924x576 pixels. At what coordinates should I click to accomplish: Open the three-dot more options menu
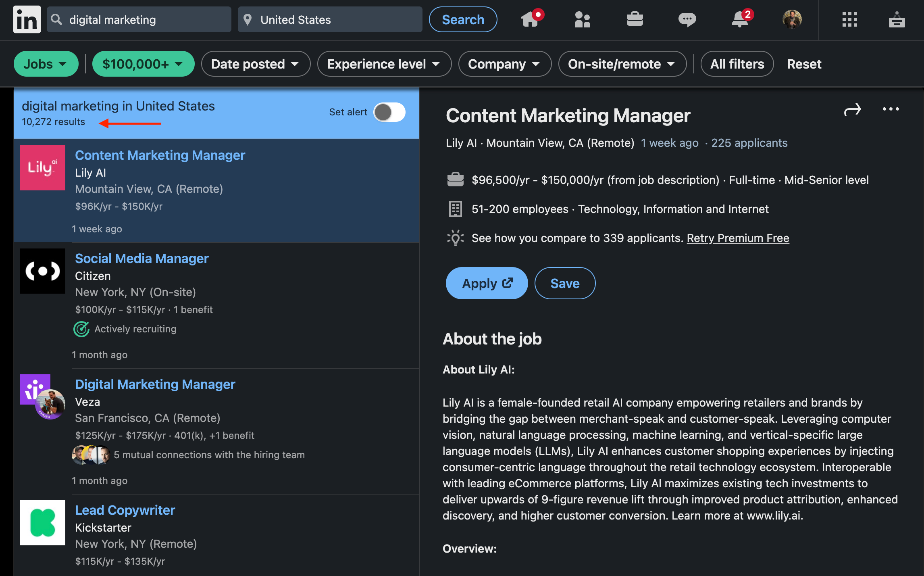[891, 109]
